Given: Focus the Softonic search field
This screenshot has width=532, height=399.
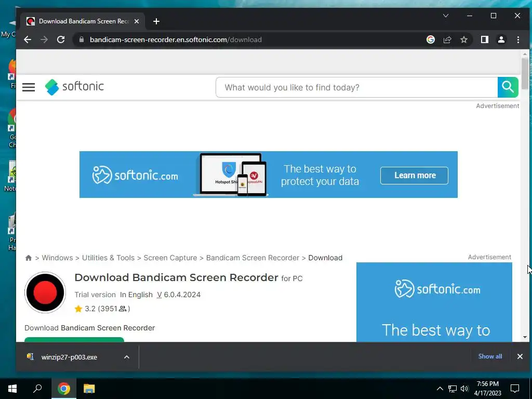Looking at the screenshot, I should 357,87.
